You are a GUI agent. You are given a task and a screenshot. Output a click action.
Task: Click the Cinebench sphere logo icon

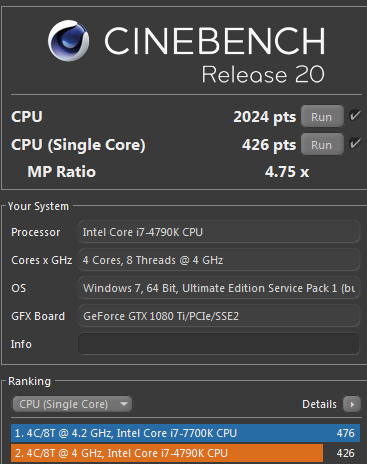pyautogui.click(x=68, y=41)
